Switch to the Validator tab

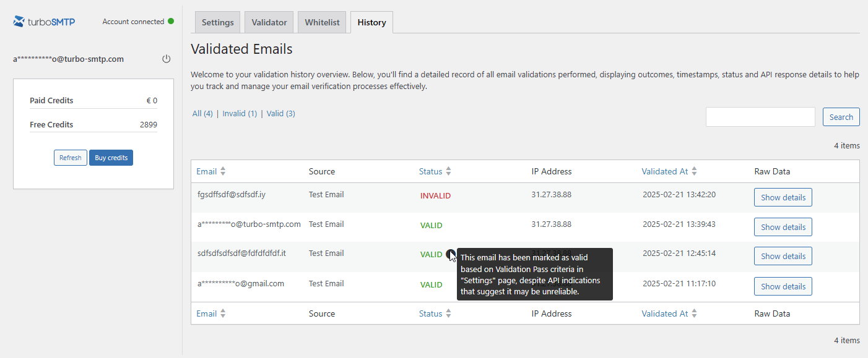click(x=269, y=22)
